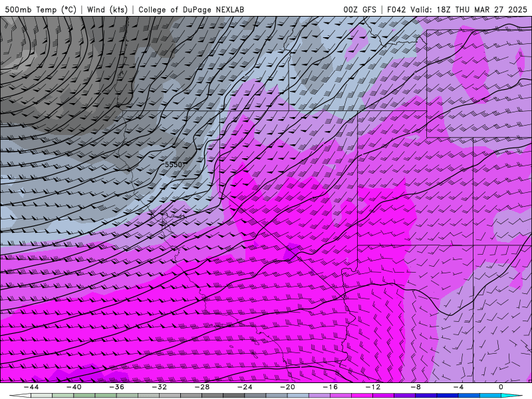Click the "Valid: 18Z THU MAR 27 2025" text
Viewport: 532px width, 399px height.
469,9
